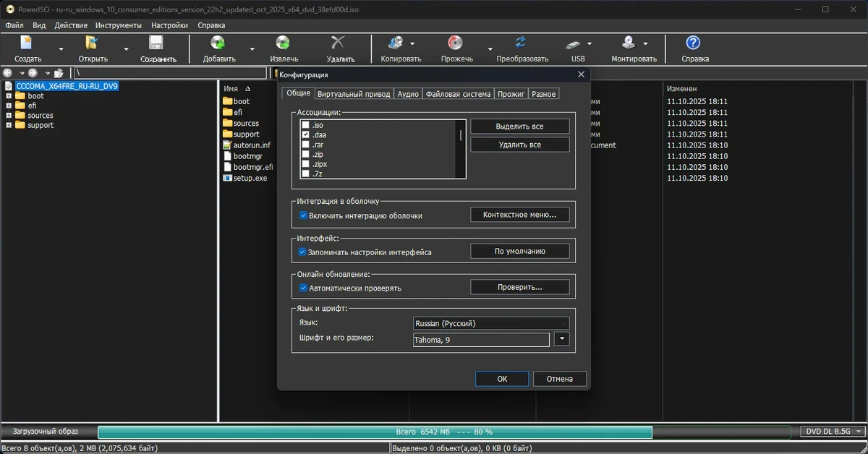Image resolution: width=868 pixels, height=454 pixels.
Task: Toggle Запоминать настройки интерфейса checkbox
Action: pos(304,252)
